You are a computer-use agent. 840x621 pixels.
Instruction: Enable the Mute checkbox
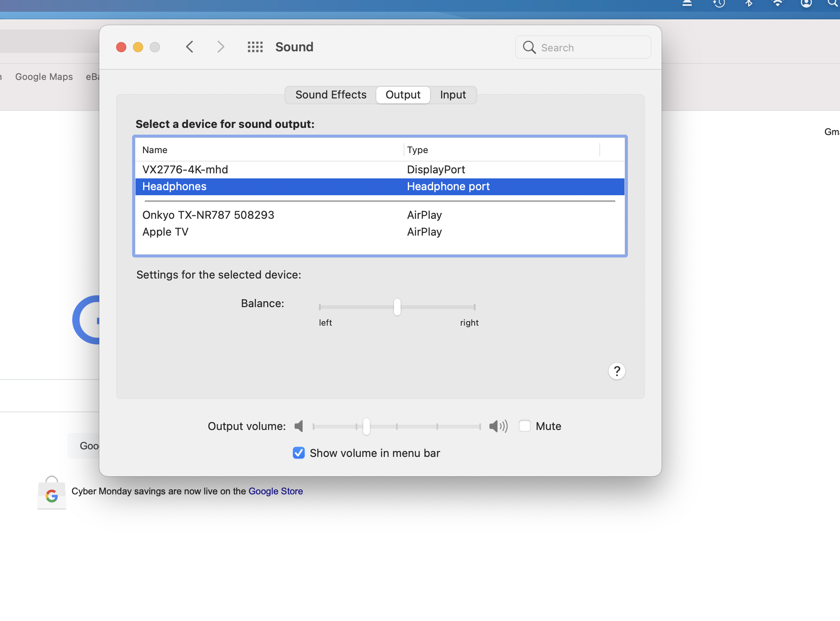525,426
